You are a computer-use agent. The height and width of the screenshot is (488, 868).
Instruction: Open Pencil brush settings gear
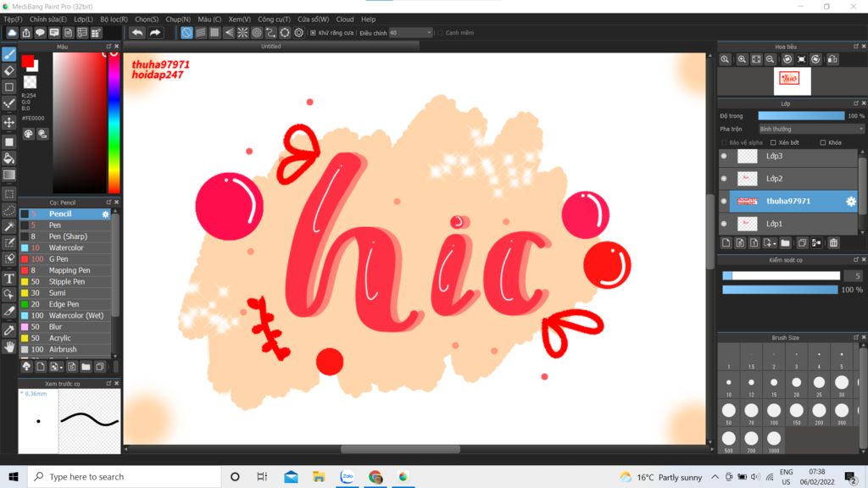(105, 214)
